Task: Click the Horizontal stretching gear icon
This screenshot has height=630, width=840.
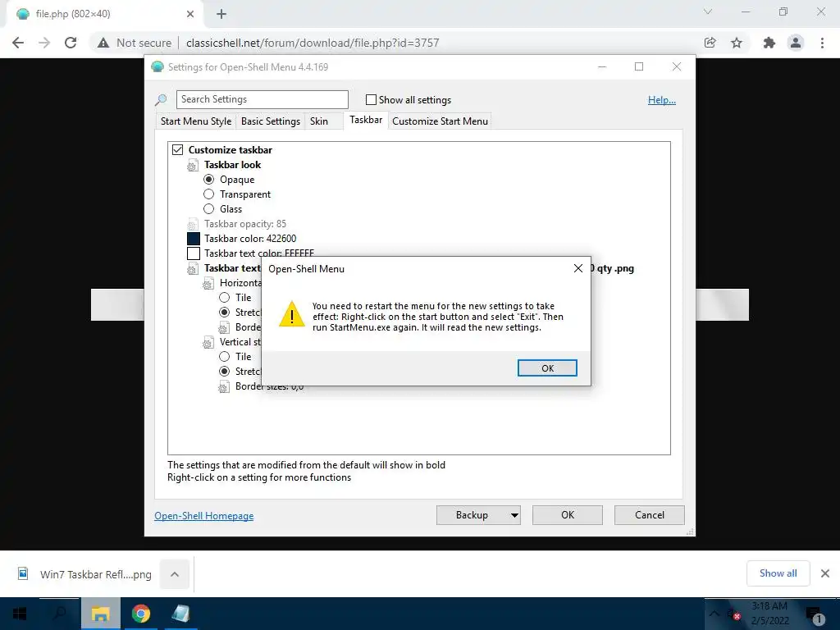Action: [208, 284]
